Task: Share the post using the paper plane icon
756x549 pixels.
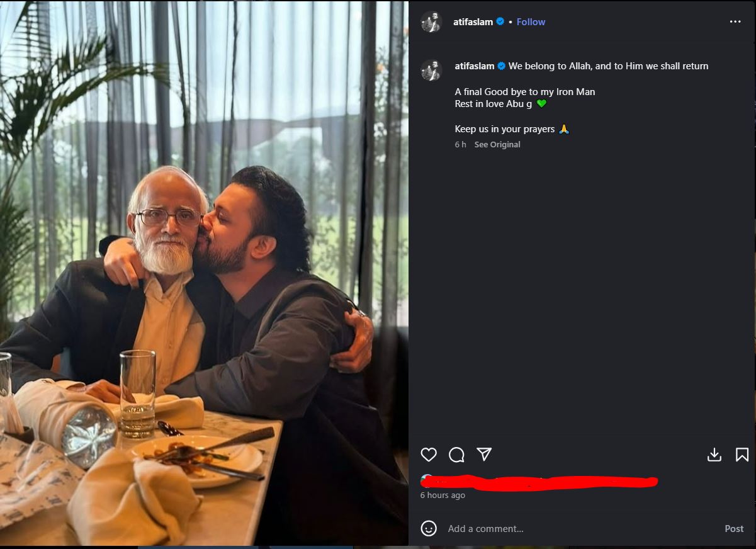Action: click(x=484, y=455)
